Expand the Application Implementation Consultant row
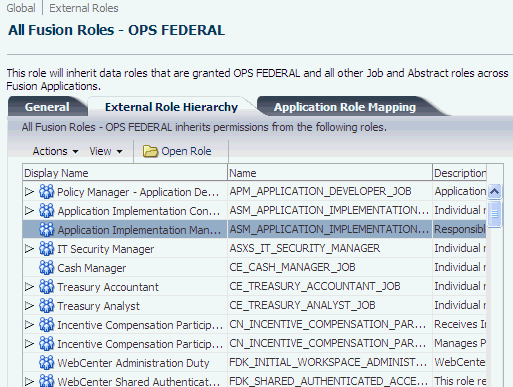The height and width of the screenshot is (387, 513). pyautogui.click(x=29, y=210)
